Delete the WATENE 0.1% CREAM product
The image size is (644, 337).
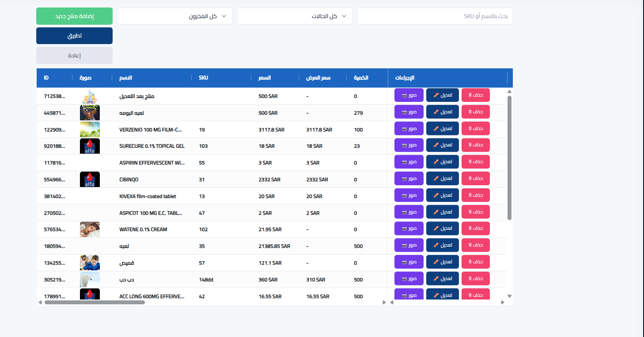click(475, 228)
